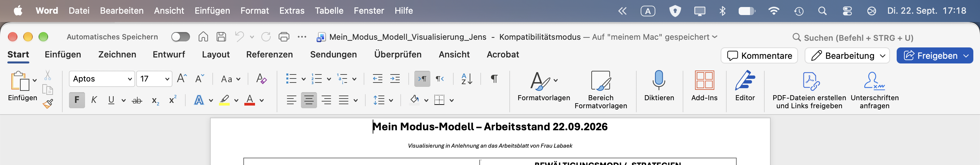The height and width of the screenshot is (165, 980).
Task: Cut selection with the scissors icon
Action: [x=48, y=75]
